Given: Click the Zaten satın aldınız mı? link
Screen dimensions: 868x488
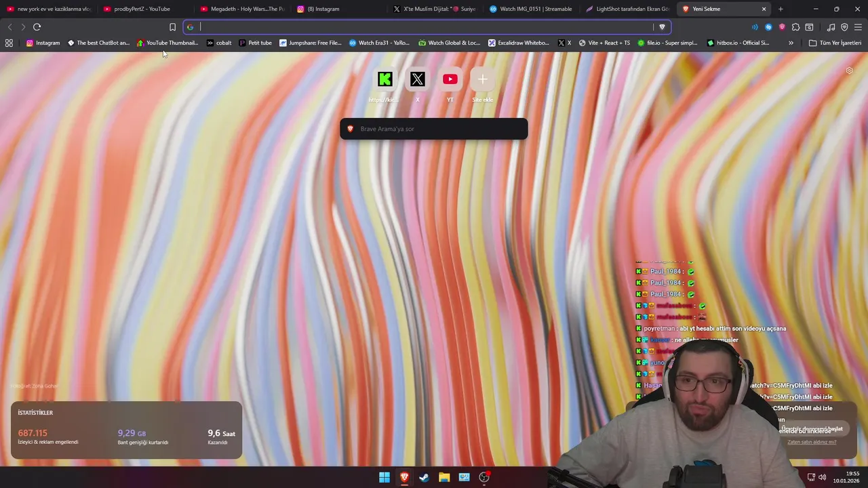Looking at the screenshot, I should [812, 442].
